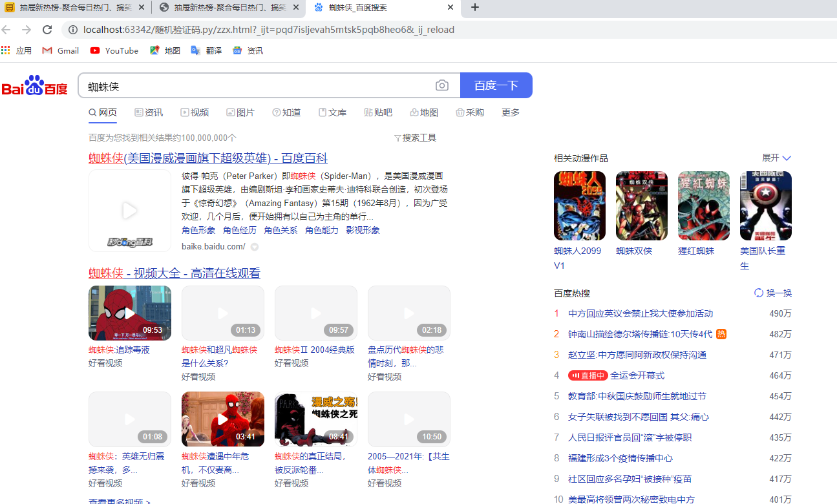This screenshot has width=837, height=504.
Task: Open the 蜘蛛双侠 comic cover
Action: click(642, 205)
